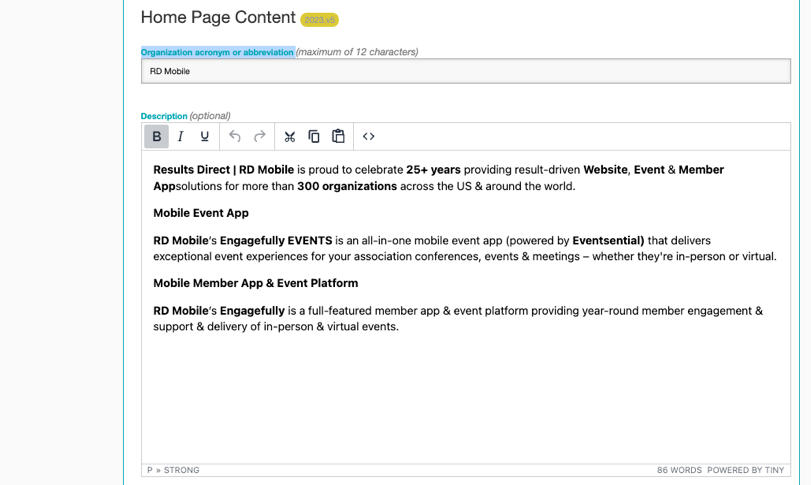Click the Redo arrow icon
Screen dimensions: 811x485
pyautogui.click(x=260, y=136)
